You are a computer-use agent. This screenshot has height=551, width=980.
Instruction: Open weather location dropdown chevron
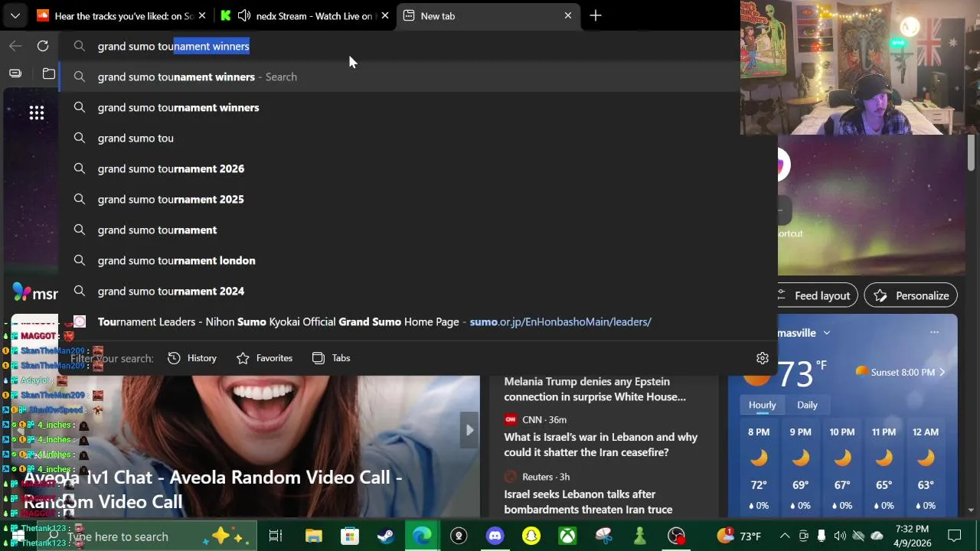point(826,333)
